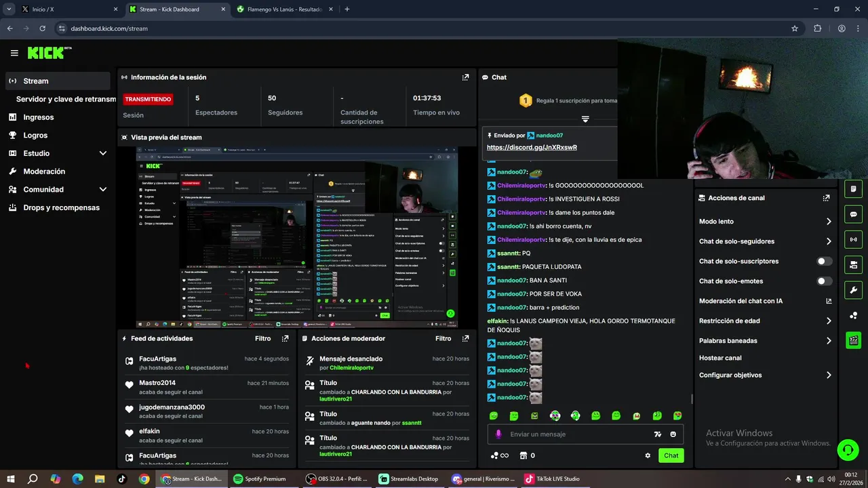Select Stream in the sidebar

point(58,81)
